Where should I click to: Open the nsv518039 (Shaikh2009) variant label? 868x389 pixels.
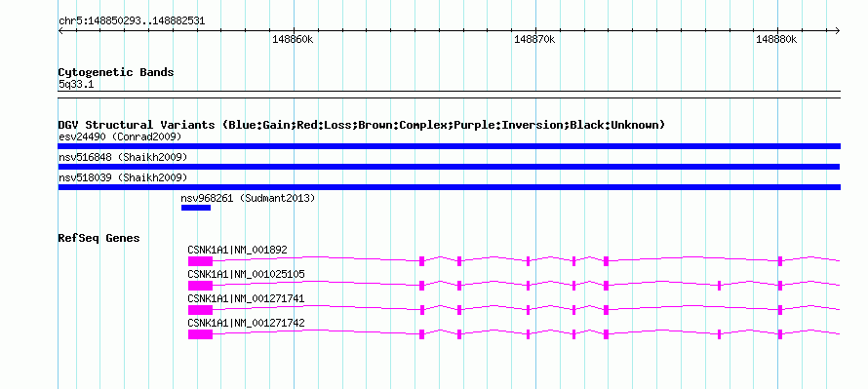(x=123, y=178)
